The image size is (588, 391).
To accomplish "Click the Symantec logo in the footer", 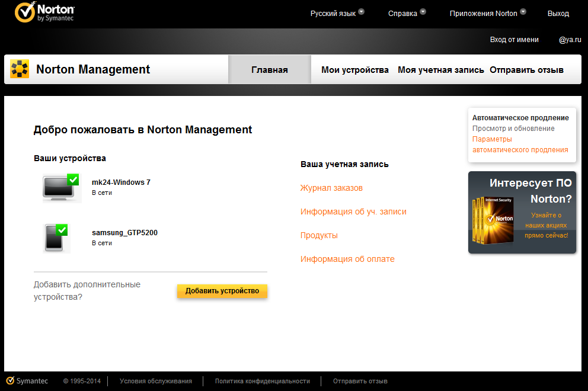I will click(x=27, y=381).
